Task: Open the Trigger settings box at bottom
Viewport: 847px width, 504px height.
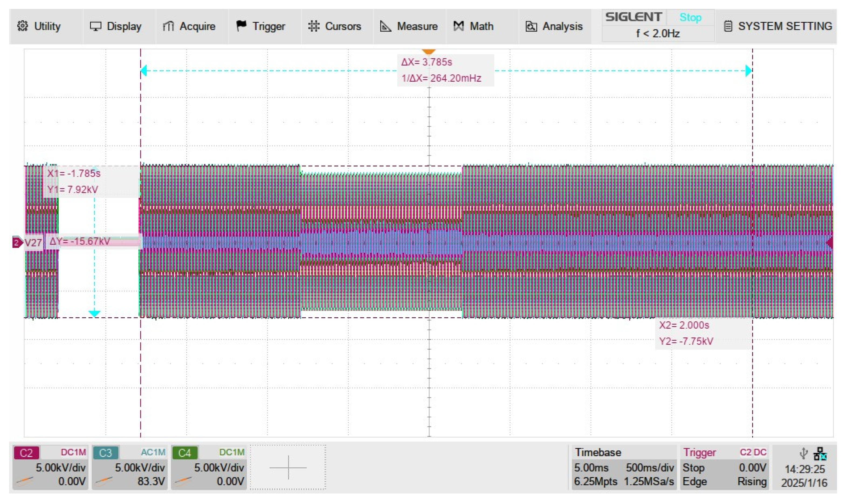Action: pyautogui.click(x=725, y=467)
